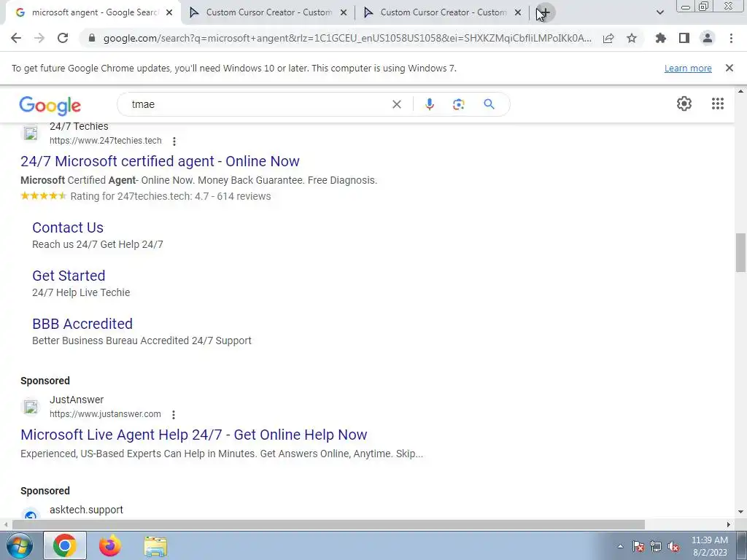Viewport: 747px width, 560px height.
Task: Open network status tray icon
Action: click(x=656, y=546)
